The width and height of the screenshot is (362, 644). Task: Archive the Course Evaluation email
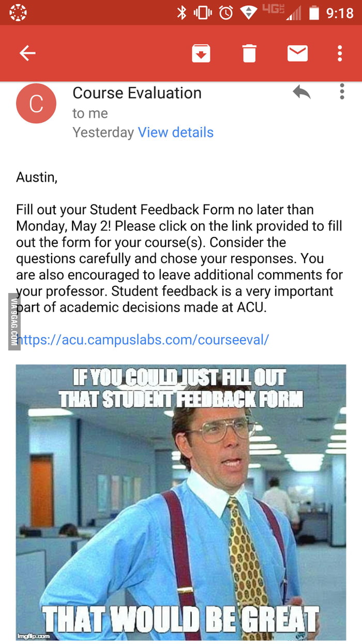[x=201, y=53]
